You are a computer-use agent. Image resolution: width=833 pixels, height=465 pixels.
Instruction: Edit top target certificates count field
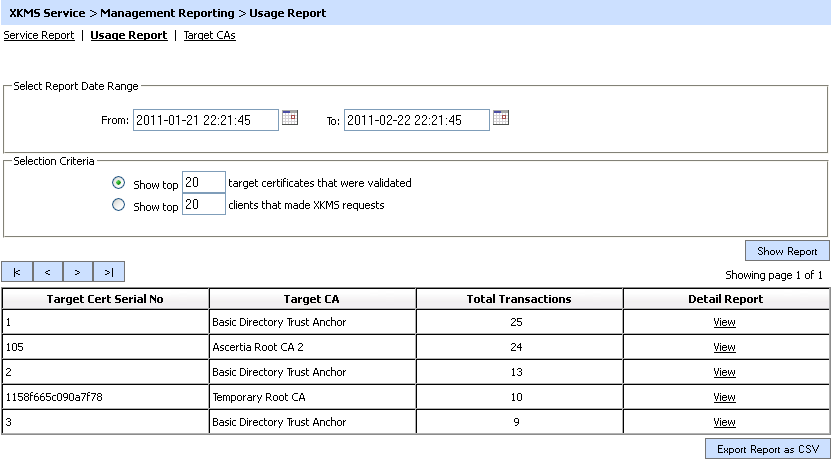click(x=204, y=183)
